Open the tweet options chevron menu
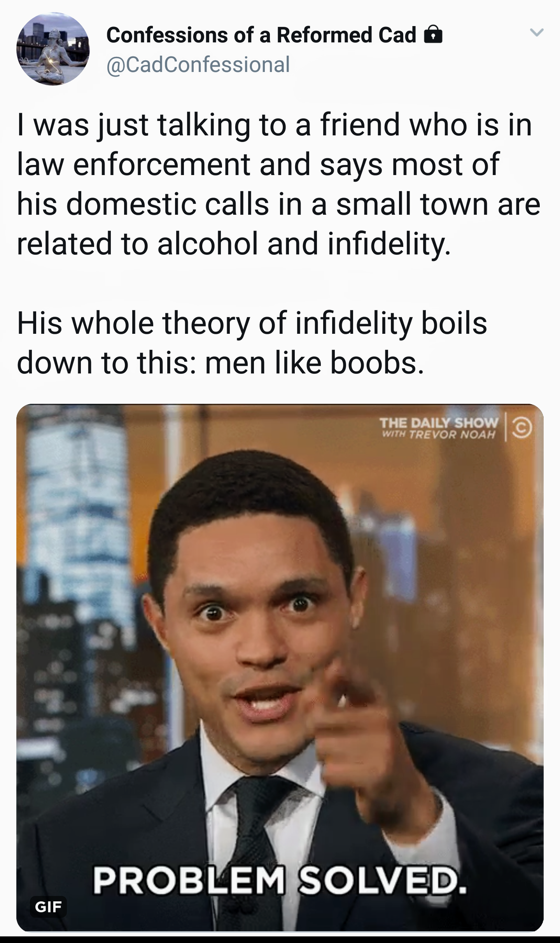The image size is (560, 943). click(536, 33)
